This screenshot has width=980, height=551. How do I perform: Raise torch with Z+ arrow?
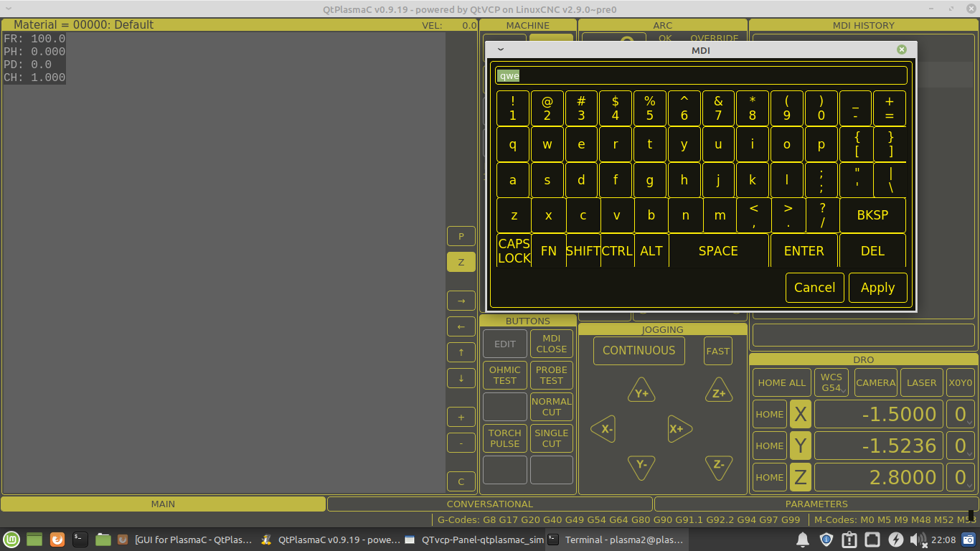point(718,390)
